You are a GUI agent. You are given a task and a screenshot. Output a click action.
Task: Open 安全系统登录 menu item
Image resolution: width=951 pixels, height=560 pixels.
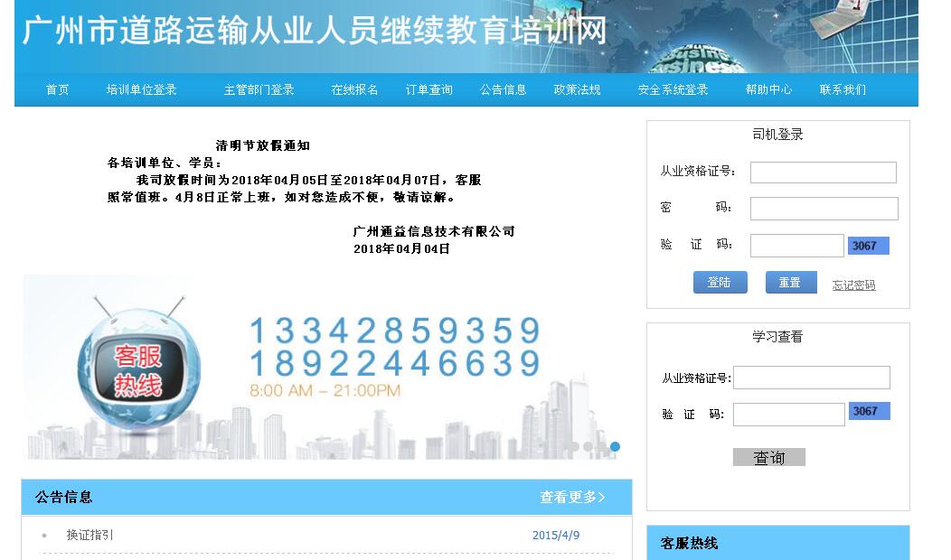(x=673, y=89)
